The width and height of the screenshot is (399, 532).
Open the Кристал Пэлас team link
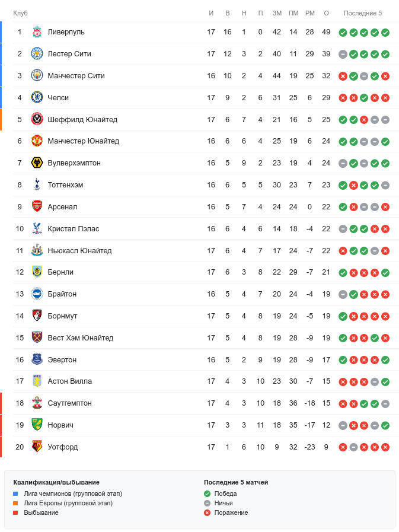click(x=74, y=229)
